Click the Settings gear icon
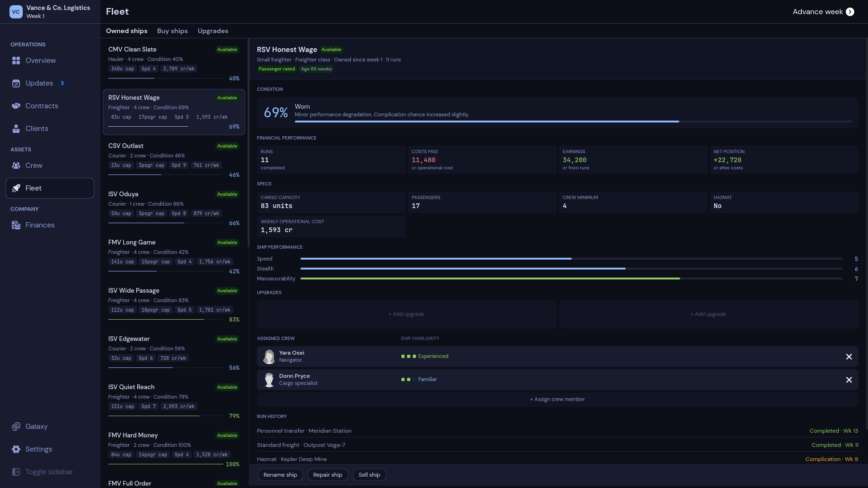This screenshot has height=488, width=868. pos(16,449)
